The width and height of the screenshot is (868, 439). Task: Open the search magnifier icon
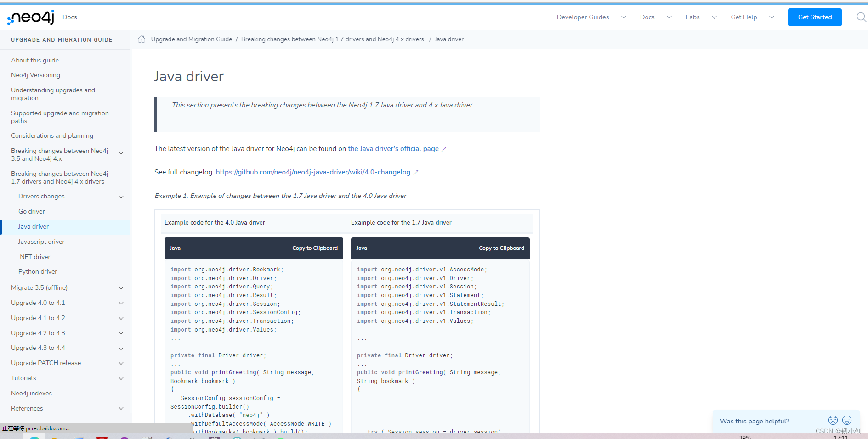[x=861, y=17]
